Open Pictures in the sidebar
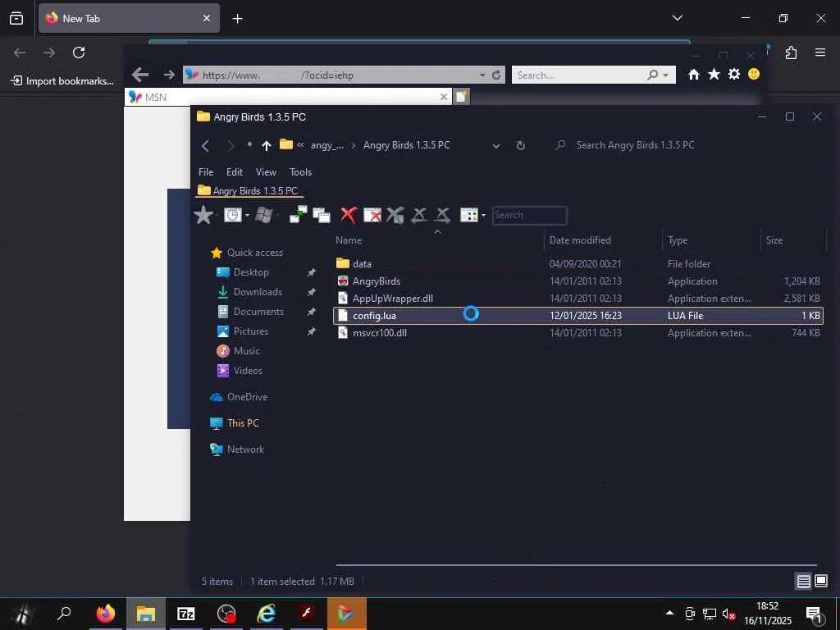840x630 pixels. tap(242, 331)
